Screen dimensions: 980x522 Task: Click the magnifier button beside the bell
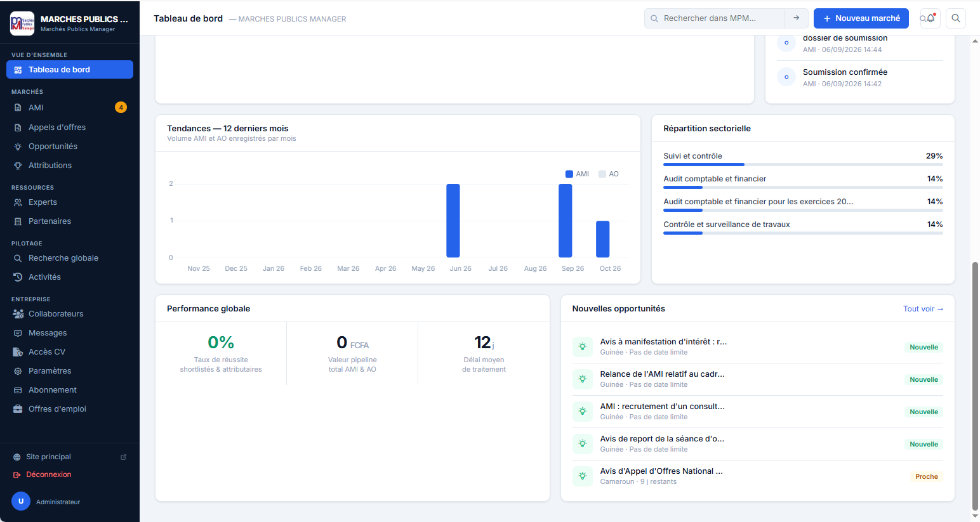pos(956,18)
